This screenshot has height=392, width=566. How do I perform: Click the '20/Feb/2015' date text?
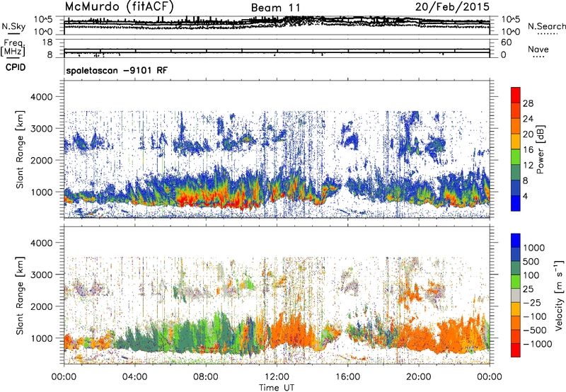coord(452,7)
